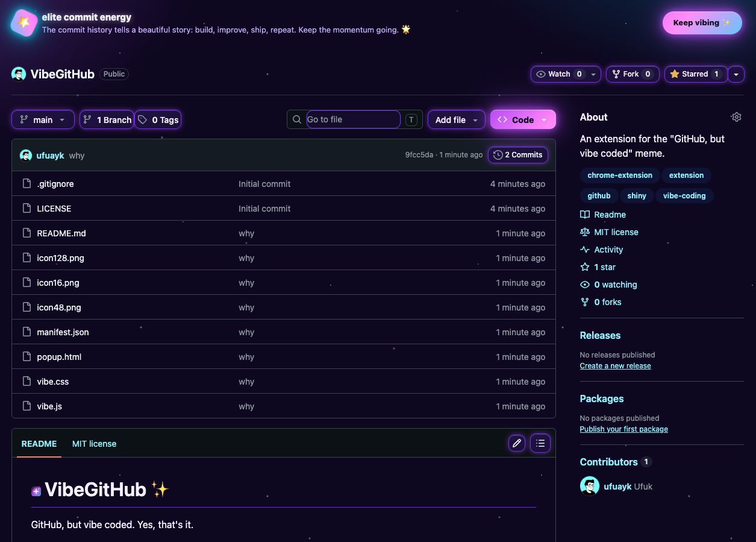Click Initial commit message for .gitignore

pos(264,184)
